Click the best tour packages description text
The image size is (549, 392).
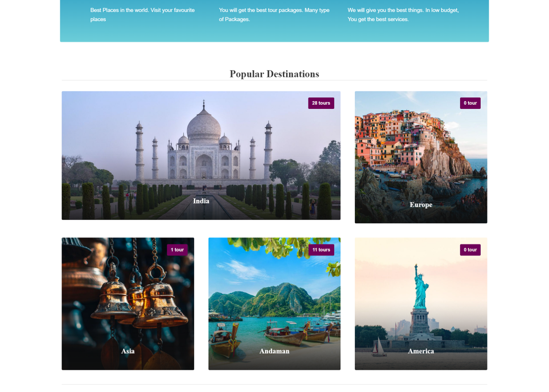(274, 15)
